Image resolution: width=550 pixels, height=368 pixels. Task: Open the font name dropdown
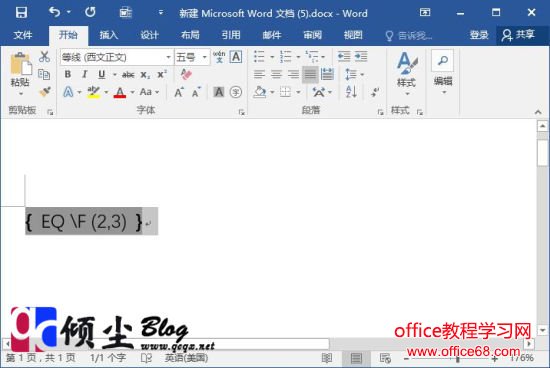pyautogui.click(x=169, y=57)
